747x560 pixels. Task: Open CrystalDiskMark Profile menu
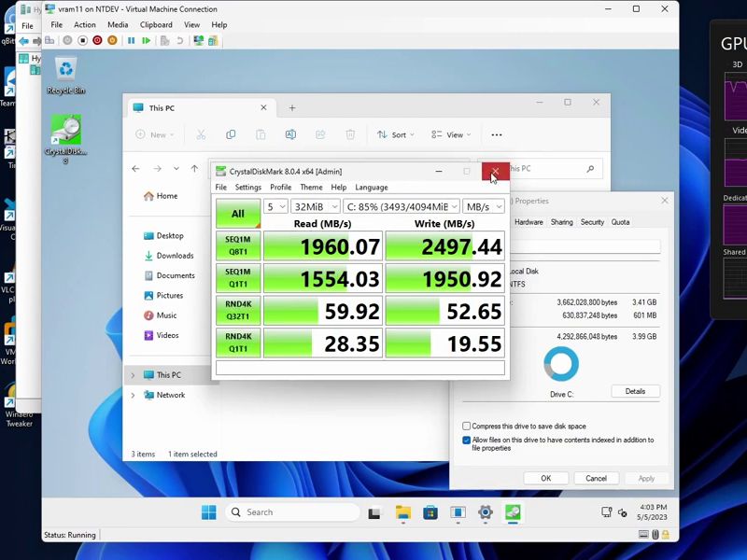pos(281,188)
